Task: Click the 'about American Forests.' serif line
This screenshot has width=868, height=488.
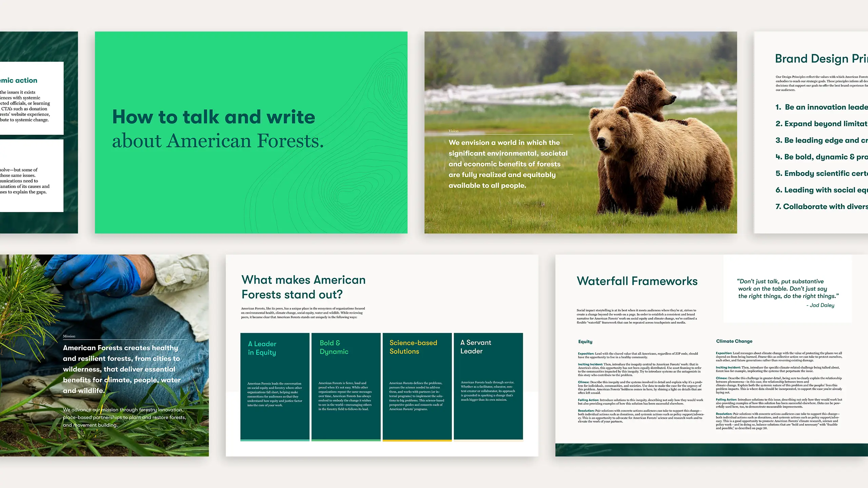Action: tap(218, 141)
